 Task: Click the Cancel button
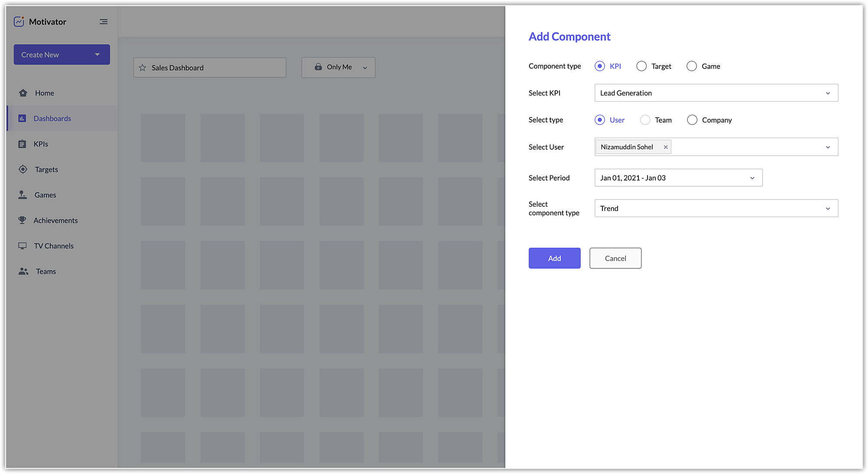click(615, 258)
